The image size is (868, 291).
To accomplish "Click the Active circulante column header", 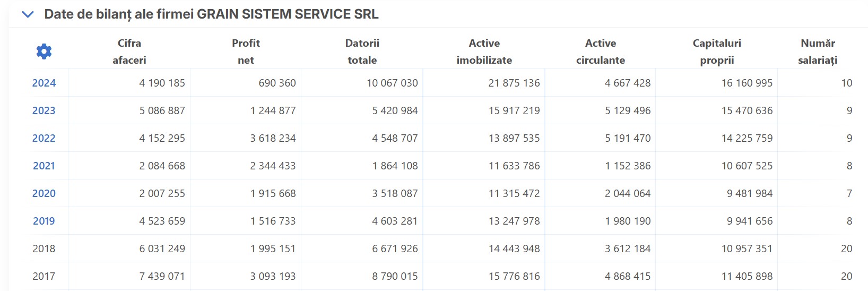I will pos(601,52).
